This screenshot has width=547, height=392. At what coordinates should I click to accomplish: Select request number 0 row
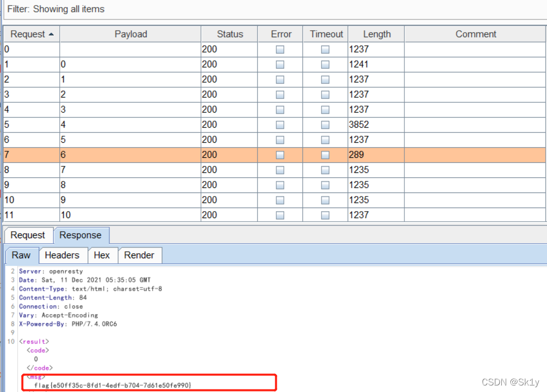(275, 49)
